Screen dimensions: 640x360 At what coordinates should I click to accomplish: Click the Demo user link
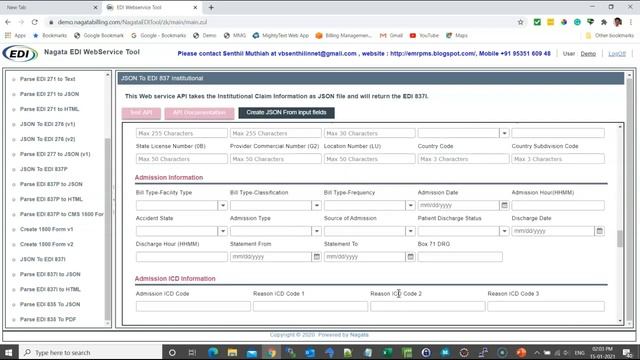[588, 53]
